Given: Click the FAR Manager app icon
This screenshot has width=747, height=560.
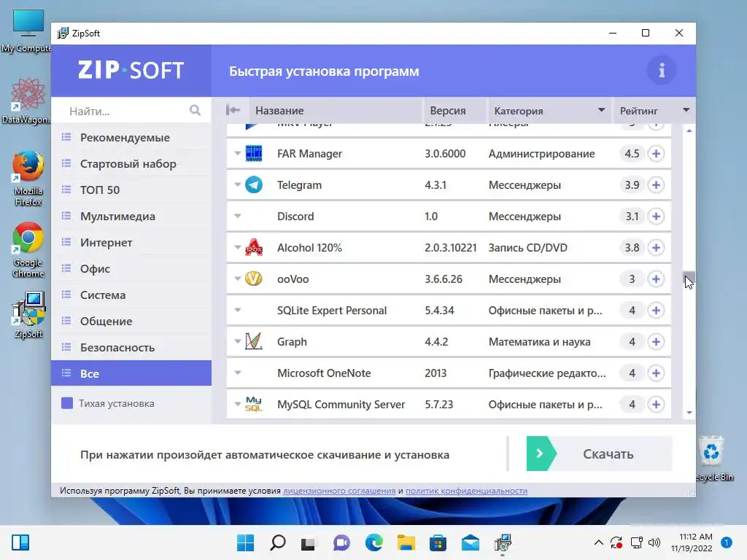Looking at the screenshot, I should click(253, 153).
